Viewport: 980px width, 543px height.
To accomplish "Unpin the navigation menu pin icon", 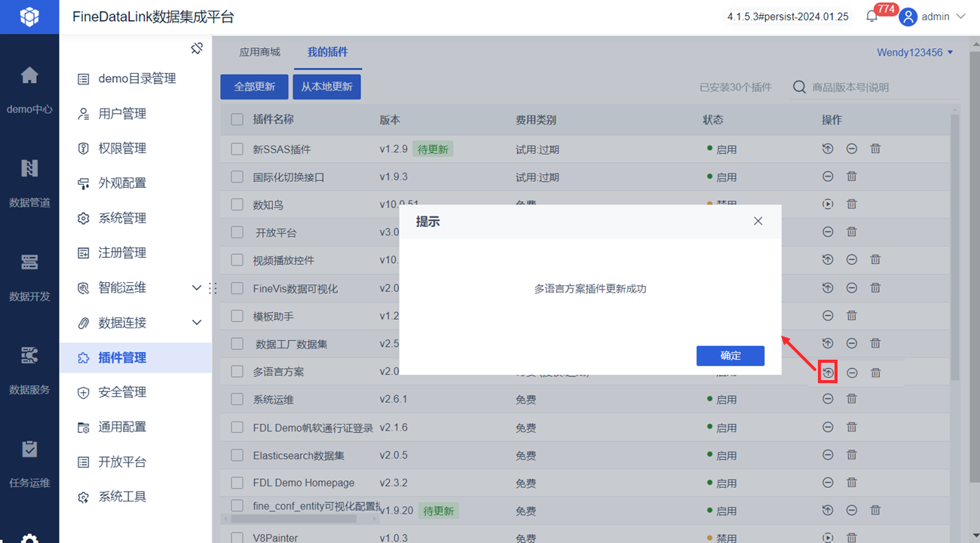I will click(197, 48).
